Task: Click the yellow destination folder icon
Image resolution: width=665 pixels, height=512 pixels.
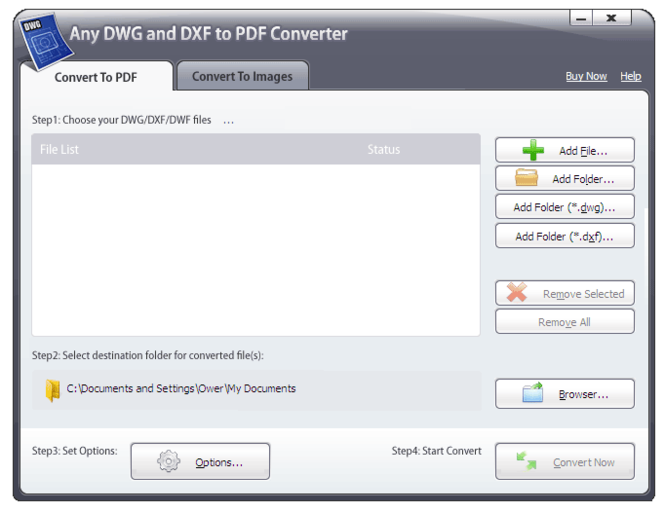Action: tap(53, 390)
